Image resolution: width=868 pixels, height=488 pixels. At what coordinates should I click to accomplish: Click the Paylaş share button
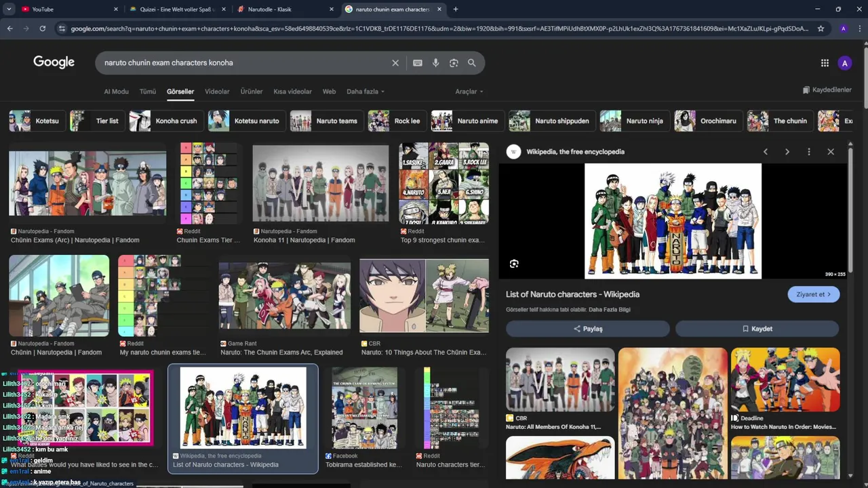tap(588, 329)
